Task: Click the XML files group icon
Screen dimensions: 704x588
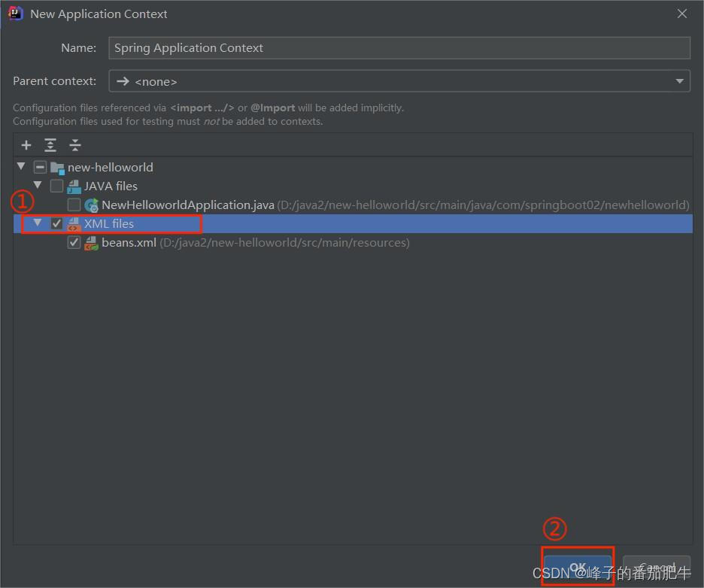Action: pyautogui.click(x=74, y=223)
